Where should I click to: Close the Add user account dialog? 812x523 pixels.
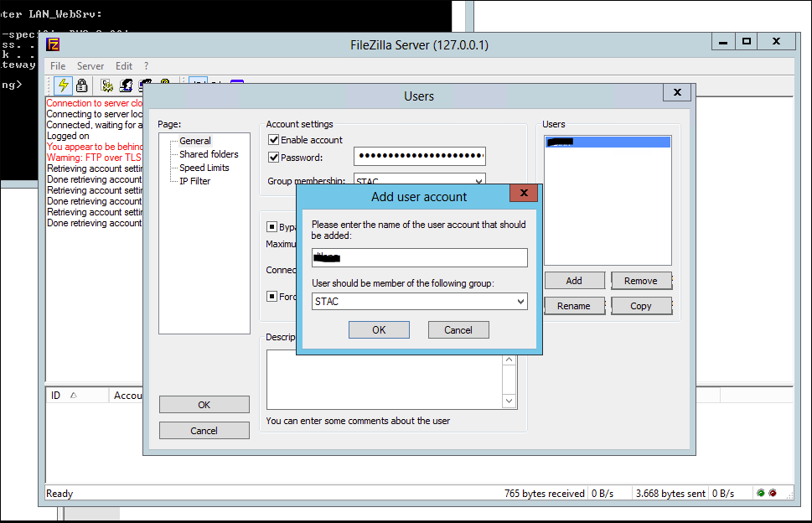(524, 193)
